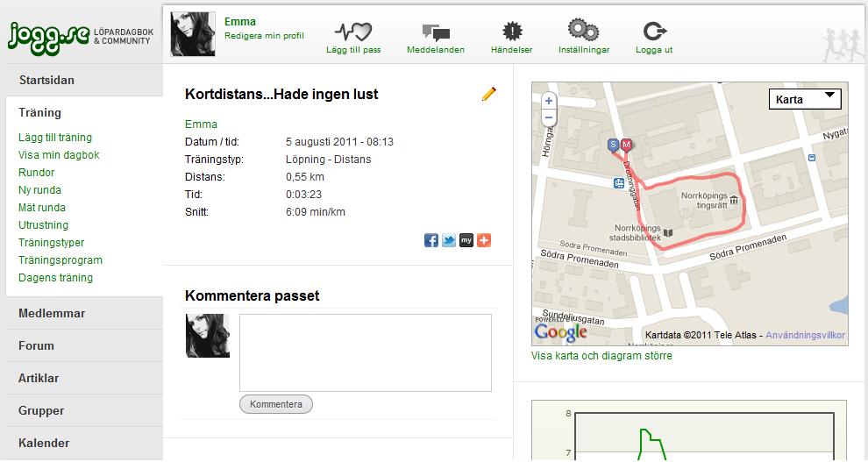Zoom out on the map
This screenshot has height=462, width=868.
coord(549,117)
